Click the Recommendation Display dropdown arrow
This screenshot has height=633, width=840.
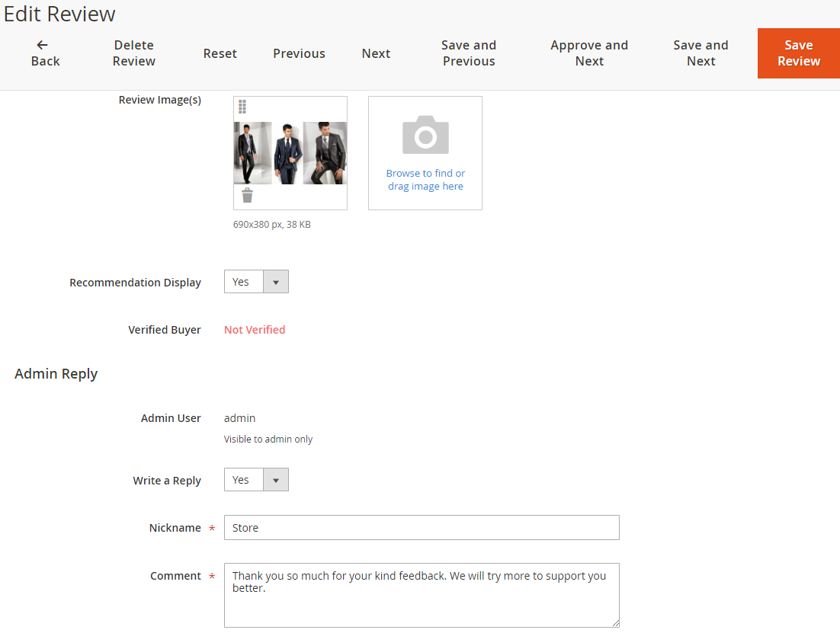(x=275, y=282)
